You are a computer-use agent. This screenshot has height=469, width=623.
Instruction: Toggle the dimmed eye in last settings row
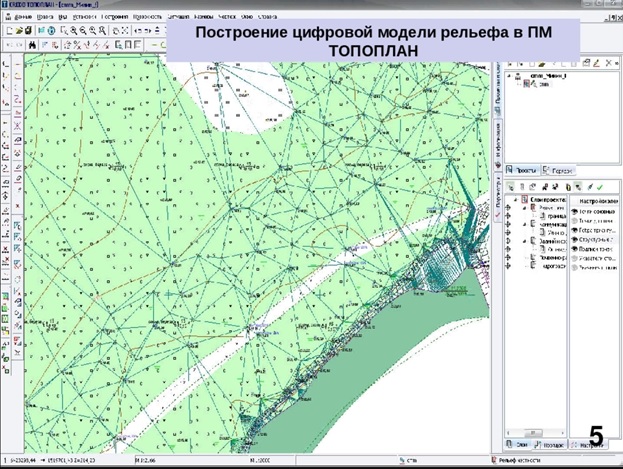click(x=574, y=267)
